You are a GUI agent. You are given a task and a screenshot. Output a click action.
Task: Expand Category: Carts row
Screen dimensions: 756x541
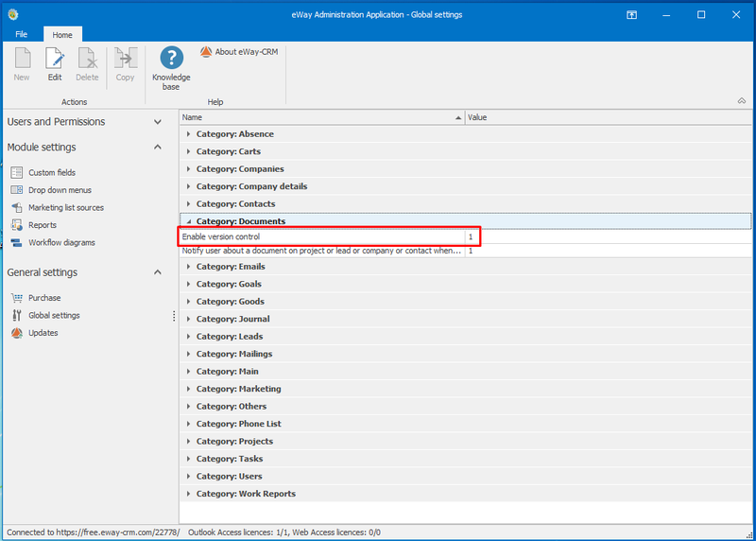click(188, 151)
